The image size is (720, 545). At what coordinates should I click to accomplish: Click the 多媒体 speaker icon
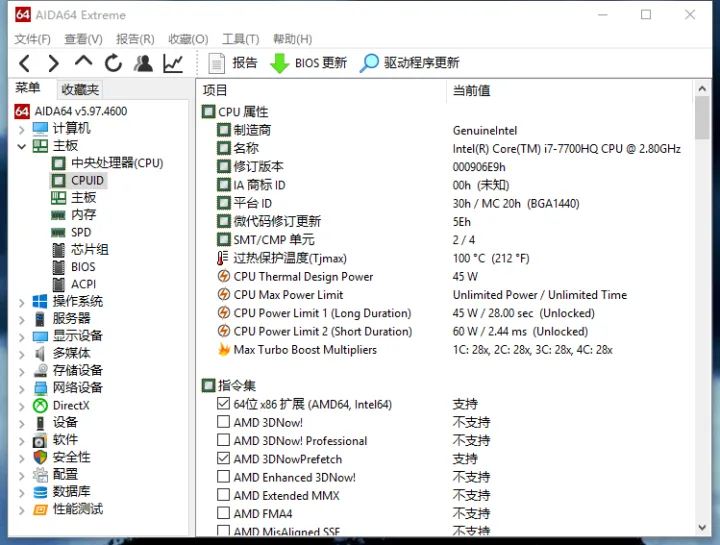(x=40, y=354)
